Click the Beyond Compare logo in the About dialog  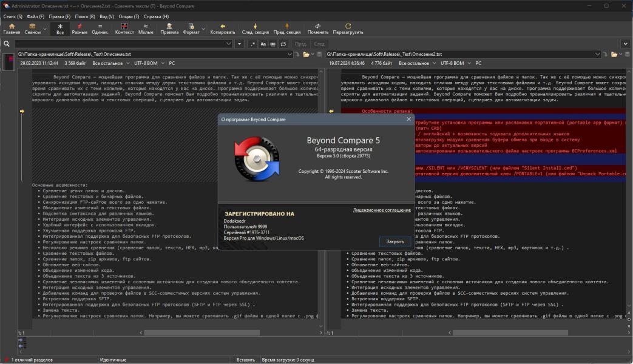tap(257, 158)
